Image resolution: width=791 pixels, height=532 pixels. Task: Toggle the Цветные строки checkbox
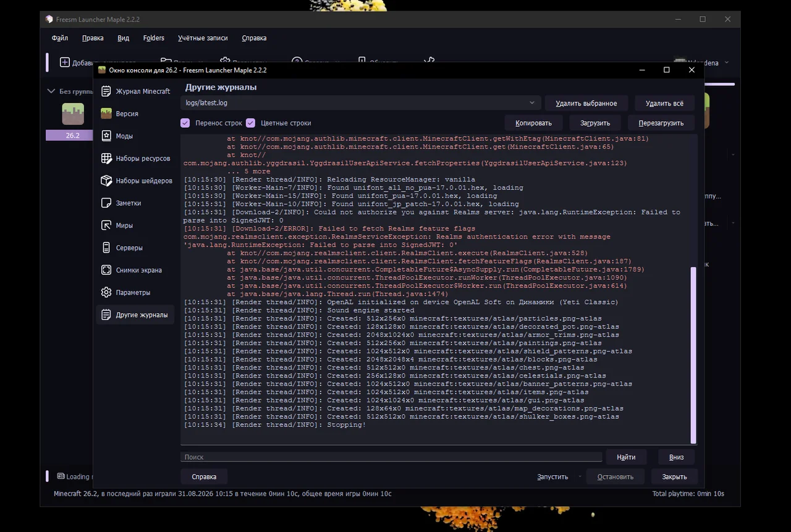[250, 123]
